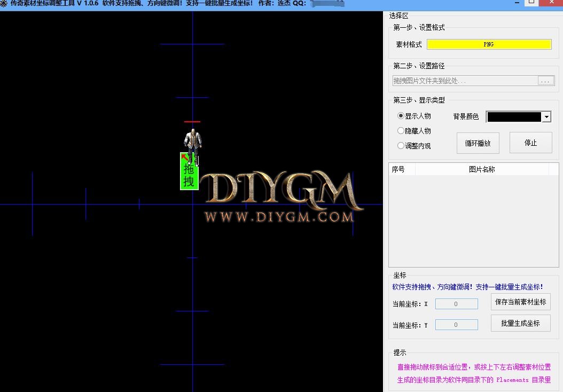Click the green 拖拽 drag handle
This screenshot has width=563, height=392.
tap(189, 171)
